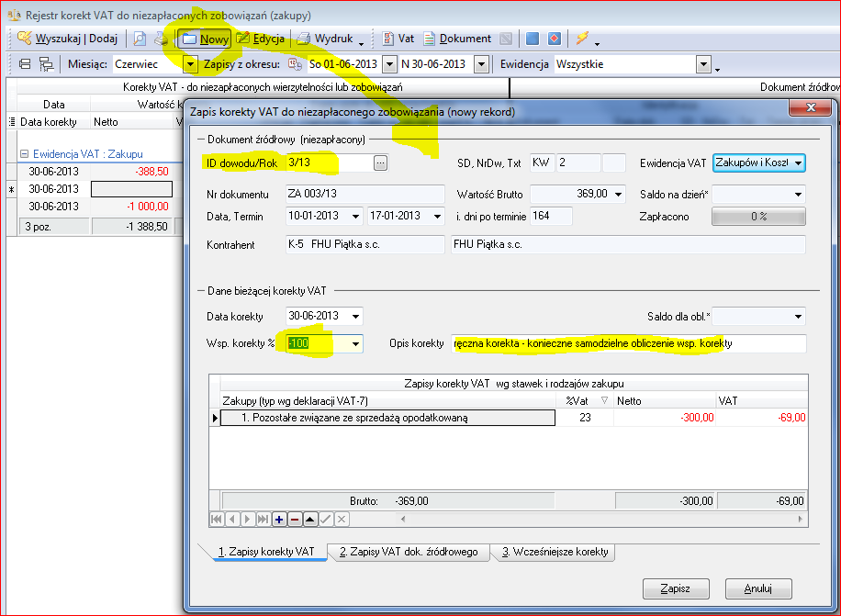Open Edycja to edit the record

click(260, 39)
